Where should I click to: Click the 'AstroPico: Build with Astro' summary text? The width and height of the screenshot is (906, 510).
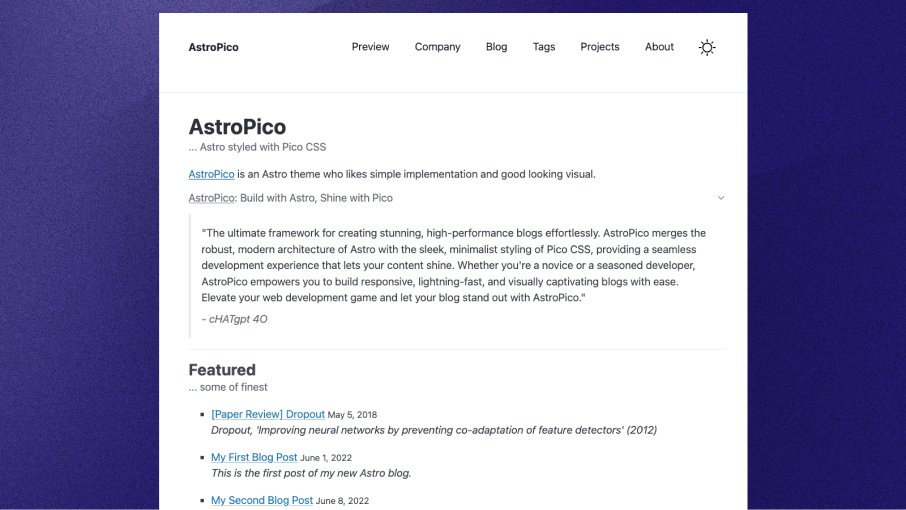click(291, 198)
